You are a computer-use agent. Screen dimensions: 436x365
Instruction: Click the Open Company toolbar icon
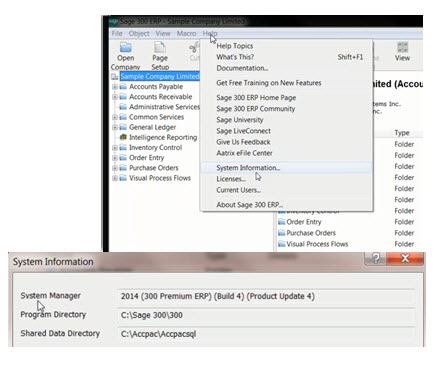(126, 47)
